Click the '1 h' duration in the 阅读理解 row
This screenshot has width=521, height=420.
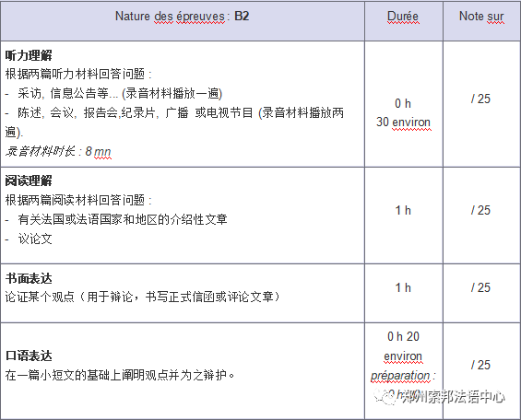[x=403, y=210]
